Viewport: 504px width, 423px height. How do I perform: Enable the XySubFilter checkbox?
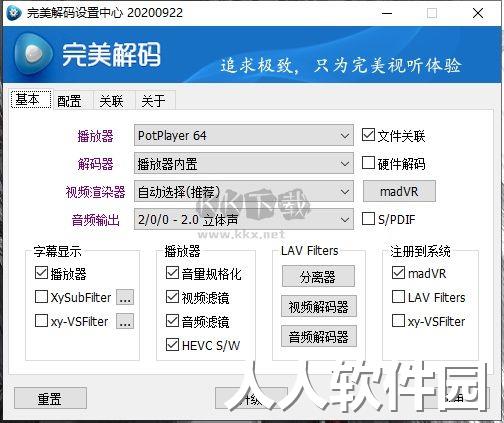pyautogui.click(x=41, y=296)
